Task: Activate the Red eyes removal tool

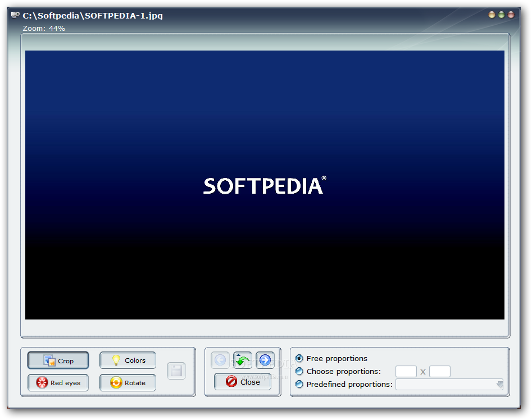Action: point(58,383)
